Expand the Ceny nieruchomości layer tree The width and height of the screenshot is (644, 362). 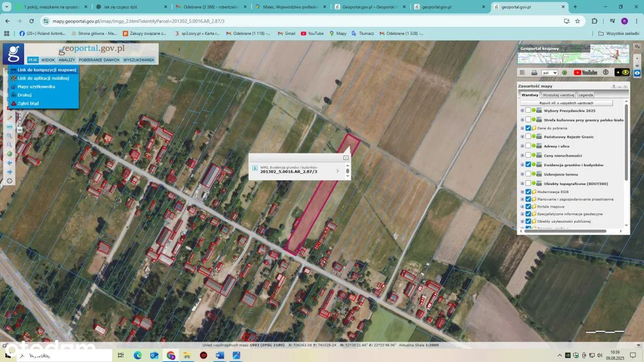(522, 156)
